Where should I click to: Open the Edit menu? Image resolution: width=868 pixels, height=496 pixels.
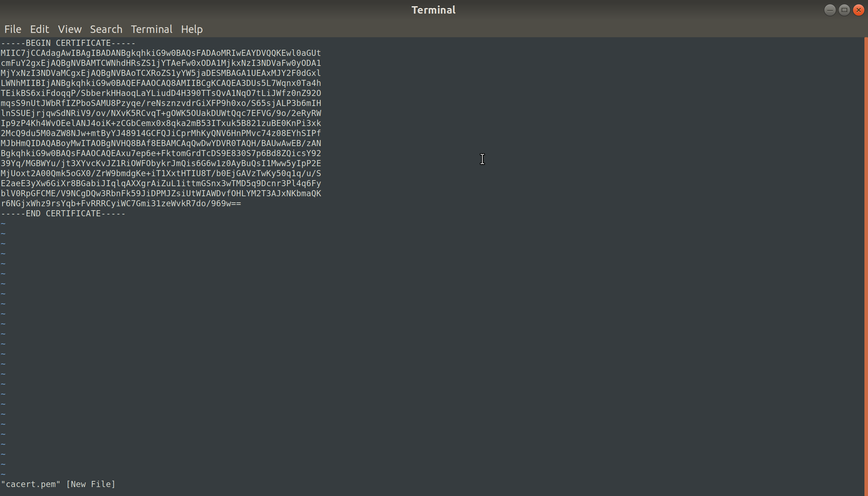pos(39,29)
